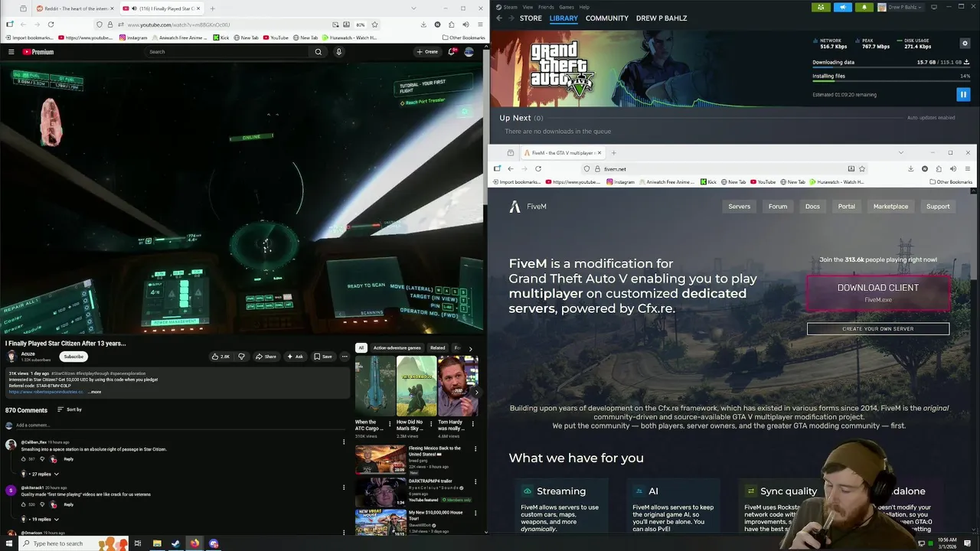
Task: Open Steam's Friends menu
Action: click(546, 7)
